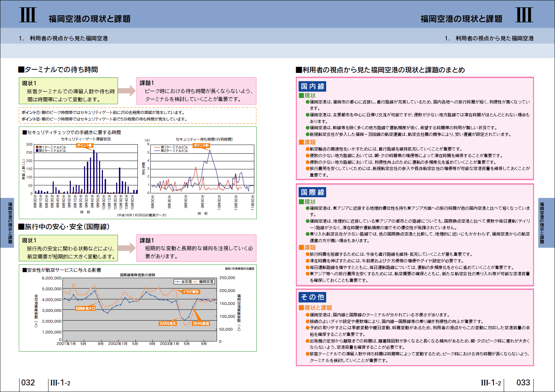Click the vertical side tab on the left page edge
The width and height of the screenshot is (555, 392).
point(7,223)
